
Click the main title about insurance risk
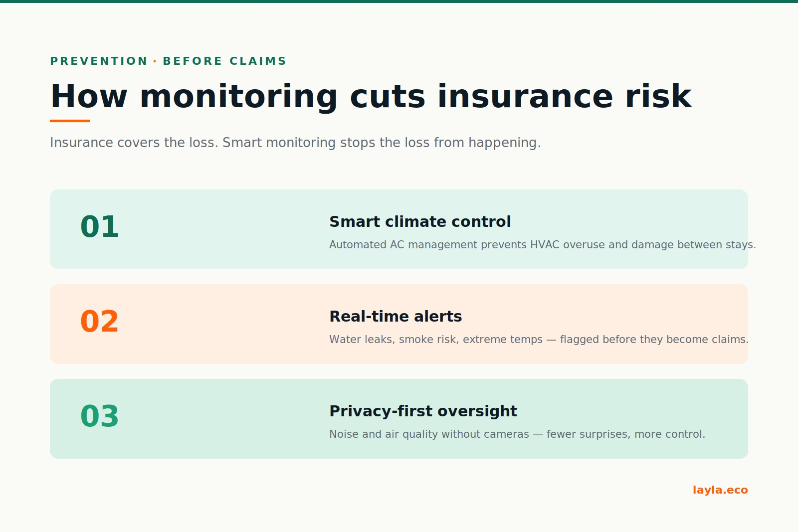pyautogui.click(x=371, y=96)
